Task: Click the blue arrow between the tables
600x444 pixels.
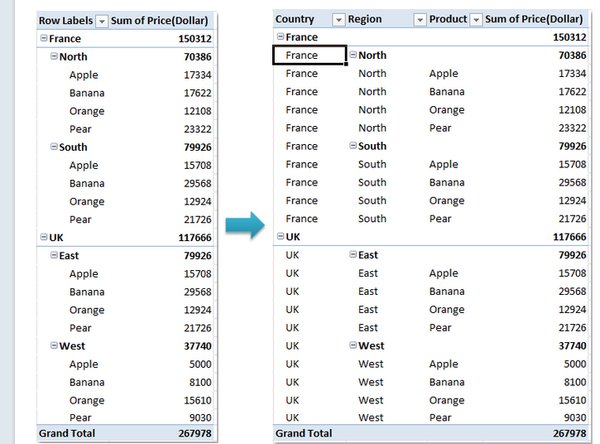Action: pyautogui.click(x=245, y=225)
